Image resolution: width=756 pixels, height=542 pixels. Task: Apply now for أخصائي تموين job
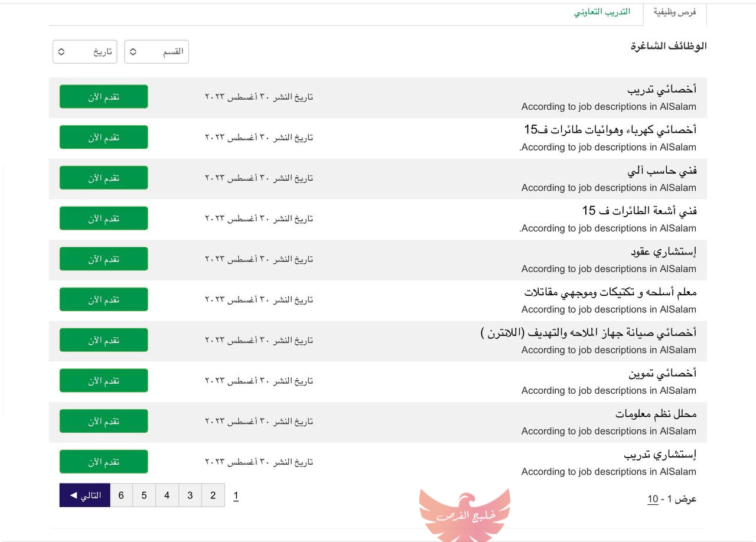[103, 380]
